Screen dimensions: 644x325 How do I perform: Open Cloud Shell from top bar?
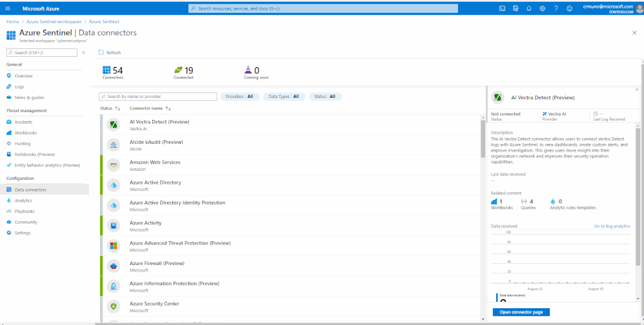[502, 8]
